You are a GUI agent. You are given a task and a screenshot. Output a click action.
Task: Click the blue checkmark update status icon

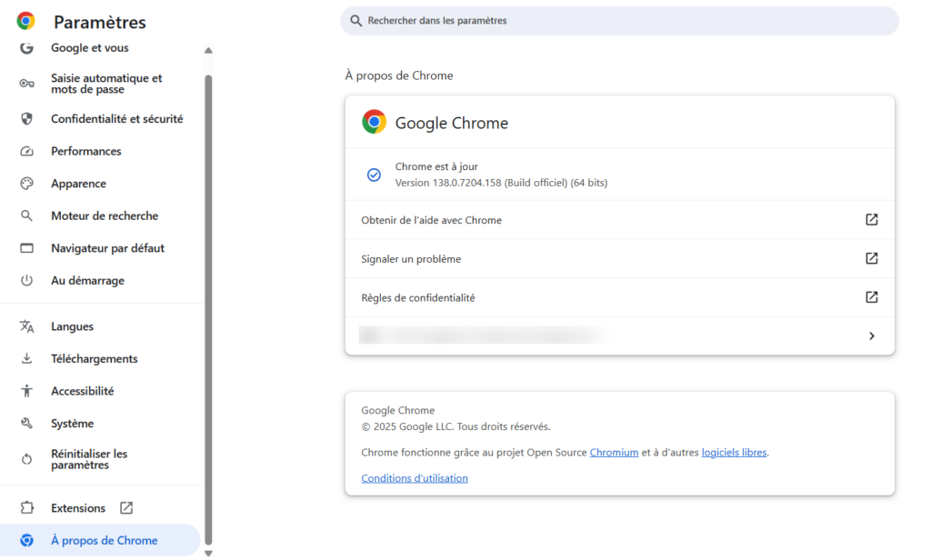click(x=374, y=175)
